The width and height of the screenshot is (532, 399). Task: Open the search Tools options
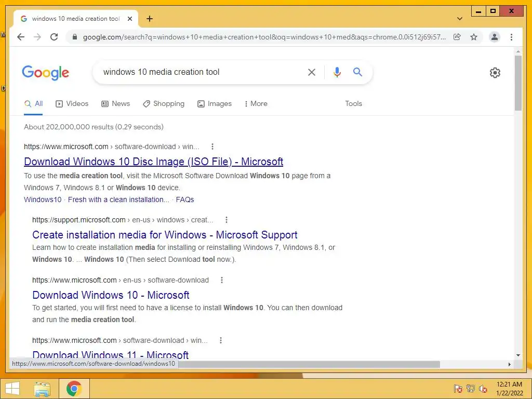tap(353, 103)
